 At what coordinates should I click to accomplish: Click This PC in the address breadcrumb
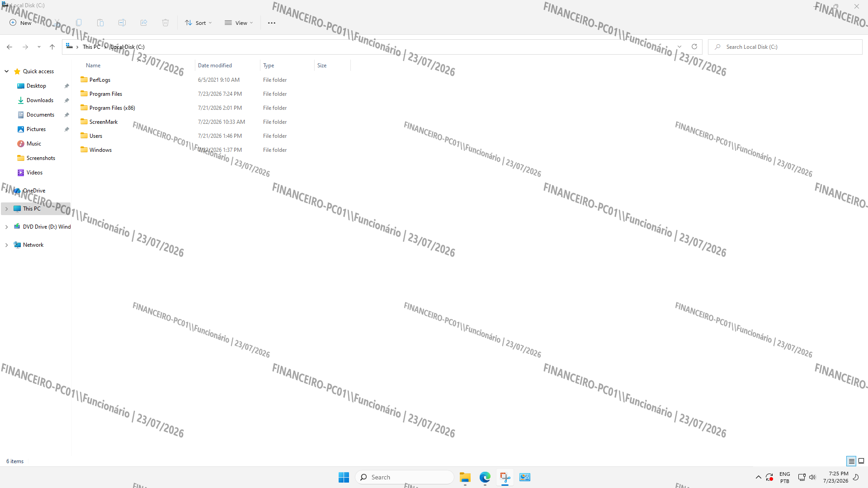pyautogui.click(x=91, y=47)
